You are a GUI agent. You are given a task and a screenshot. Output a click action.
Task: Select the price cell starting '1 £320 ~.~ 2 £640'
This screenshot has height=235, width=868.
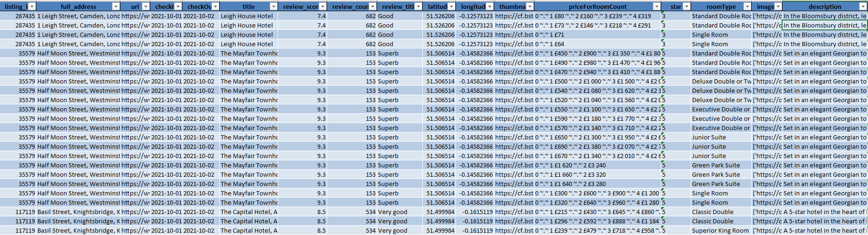(x=598, y=202)
